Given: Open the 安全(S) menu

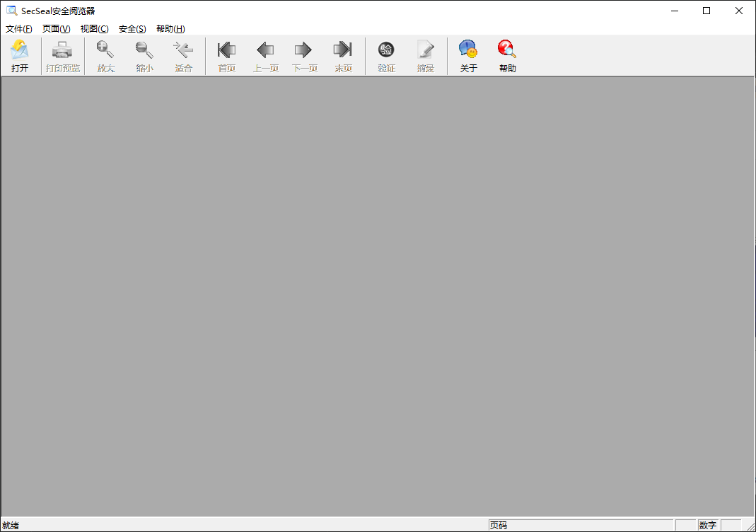Looking at the screenshot, I should coord(132,29).
